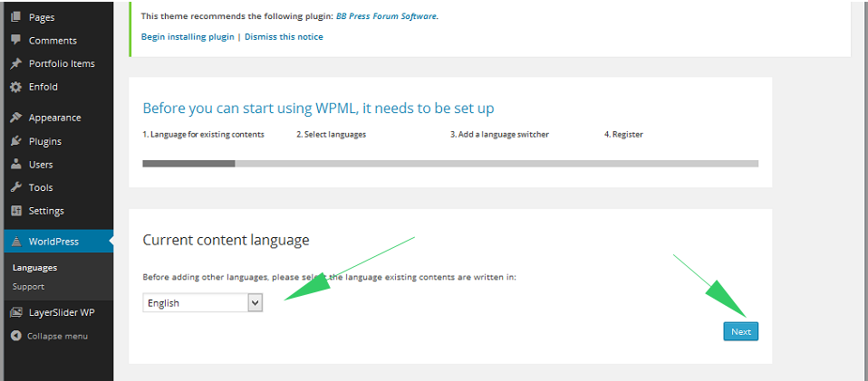
Task: Open the WorldPress menu item
Action: click(53, 242)
